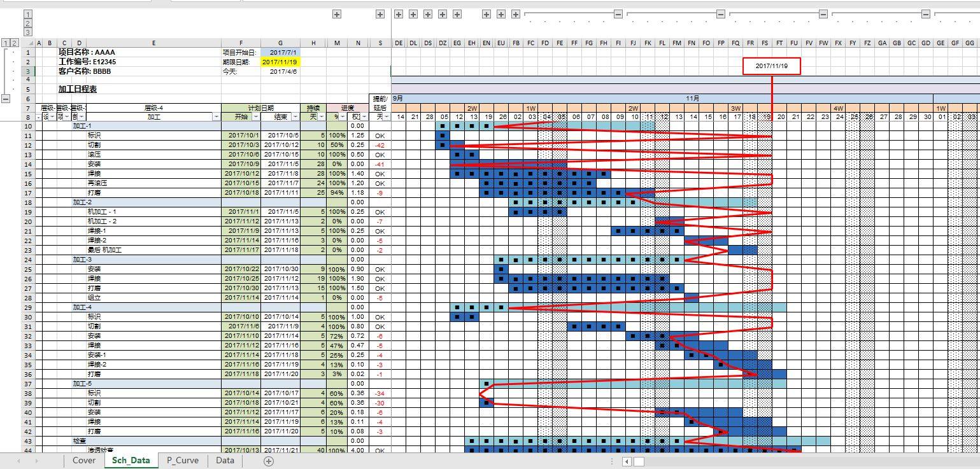Open the 加工 column filter dropdown

pos(217,117)
